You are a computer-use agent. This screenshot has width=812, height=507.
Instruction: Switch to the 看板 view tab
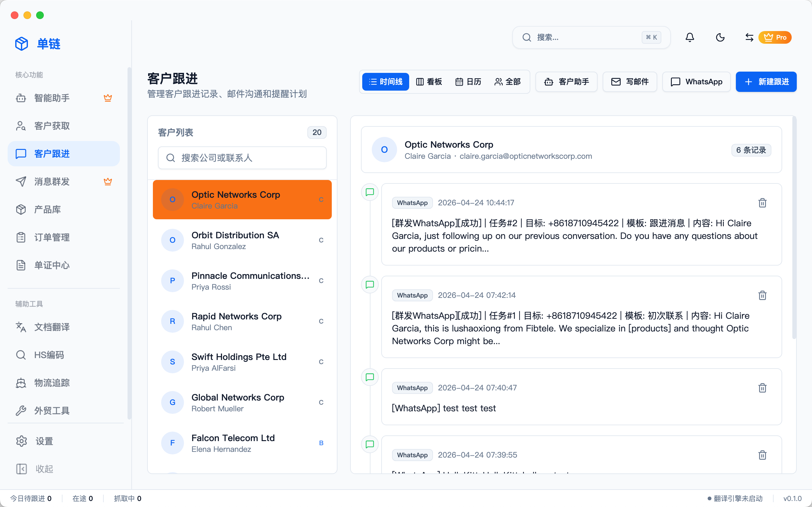[429, 82]
